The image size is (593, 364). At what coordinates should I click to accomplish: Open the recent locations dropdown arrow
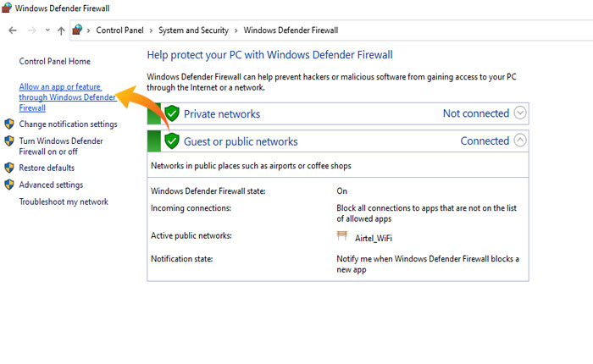(47, 30)
